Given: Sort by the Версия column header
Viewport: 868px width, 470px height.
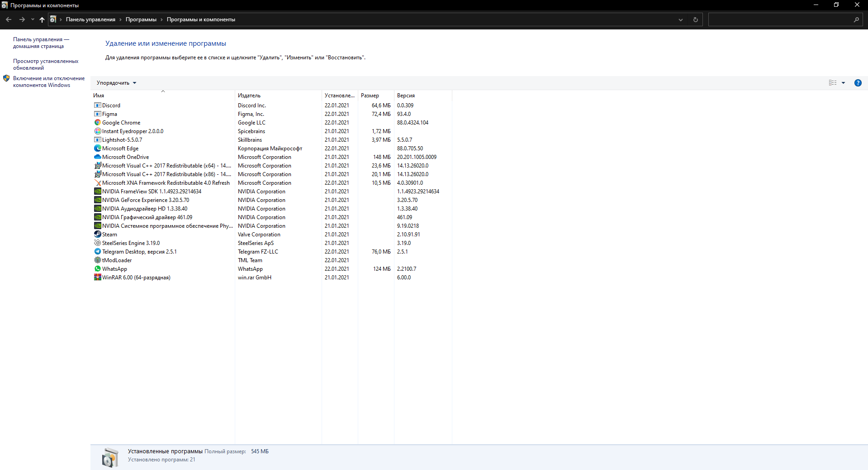Looking at the screenshot, I should [423, 96].
